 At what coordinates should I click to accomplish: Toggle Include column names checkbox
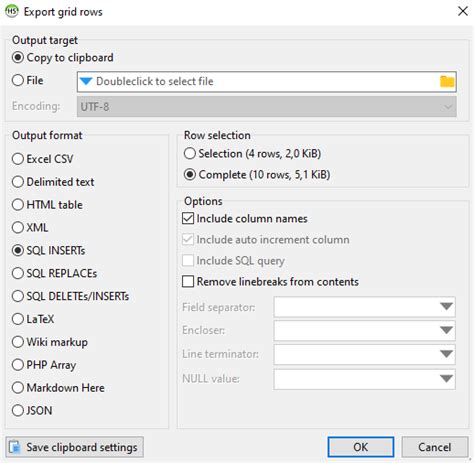tap(188, 218)
